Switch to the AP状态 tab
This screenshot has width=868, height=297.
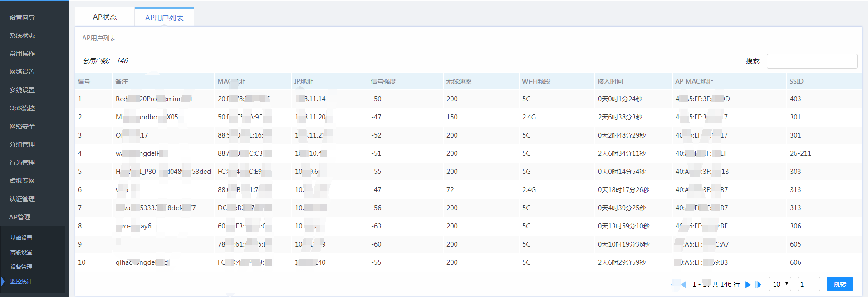click(x=105, y=17)
